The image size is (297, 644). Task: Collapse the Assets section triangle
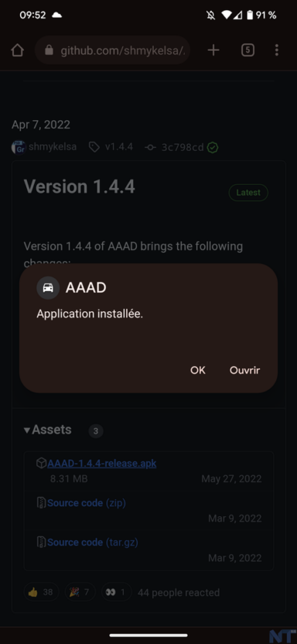(x=27, y=430)
